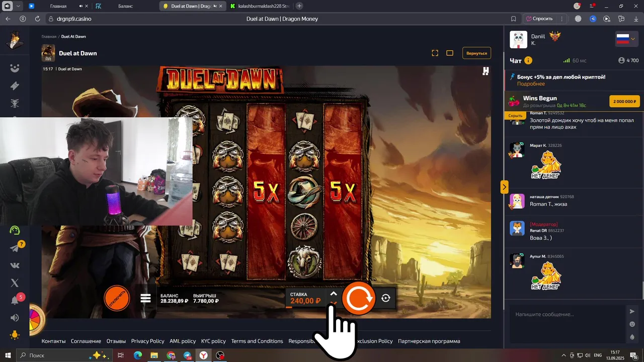The height and width of the screenshot is (362, 644).
Task: Open the autoplay settings button
Action: point(386,298)
